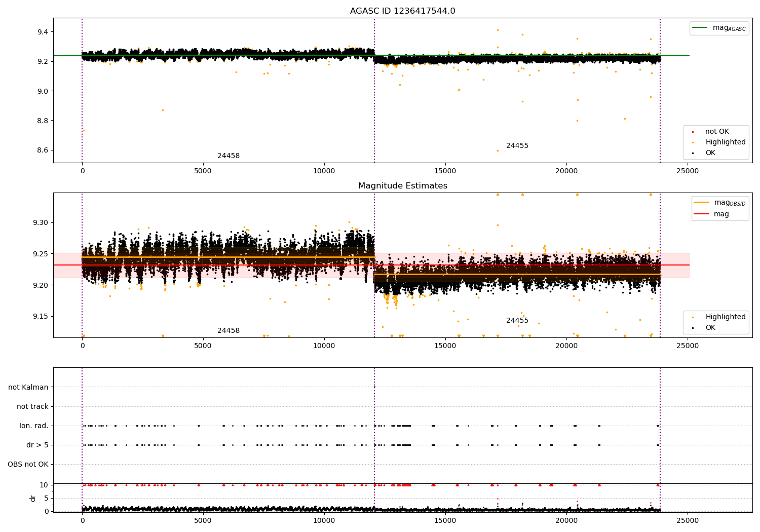The height and width of the screenshot is (532, 760).
Task: Click the "9.0" y-axis tick of top plot
Action: tap(43, 91)
